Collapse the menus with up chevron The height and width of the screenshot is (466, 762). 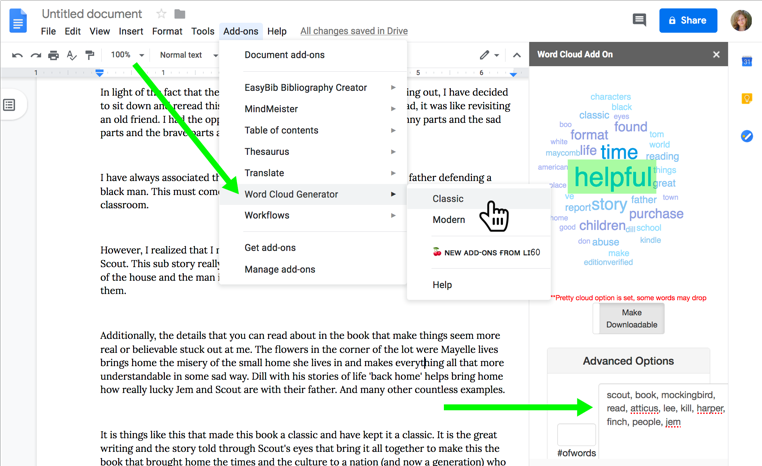[x=517, y=55]
